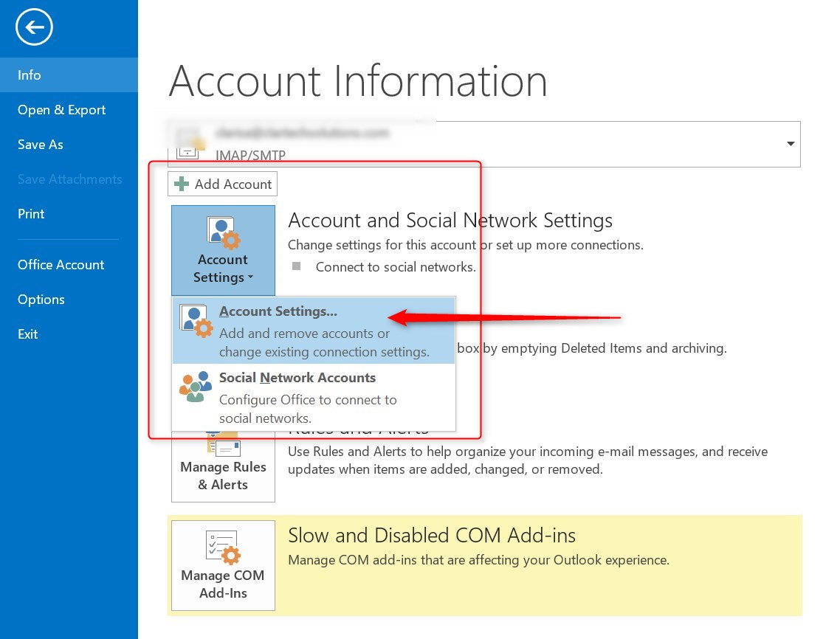Screen dimensions: 840x639
Task: Switch to the Open & Export section
Action: pyautogui.click(x=61, y=109)
